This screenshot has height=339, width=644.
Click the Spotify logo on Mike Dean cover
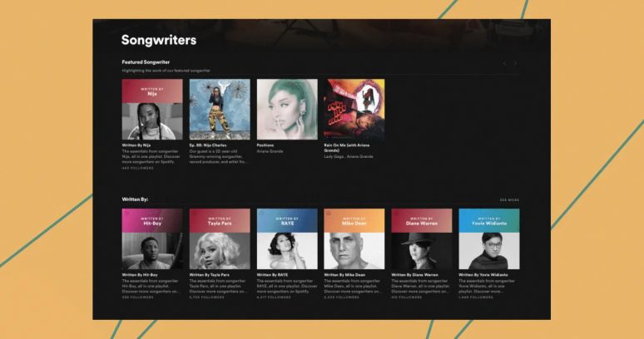pyautogui.click(x=329, y=214)
